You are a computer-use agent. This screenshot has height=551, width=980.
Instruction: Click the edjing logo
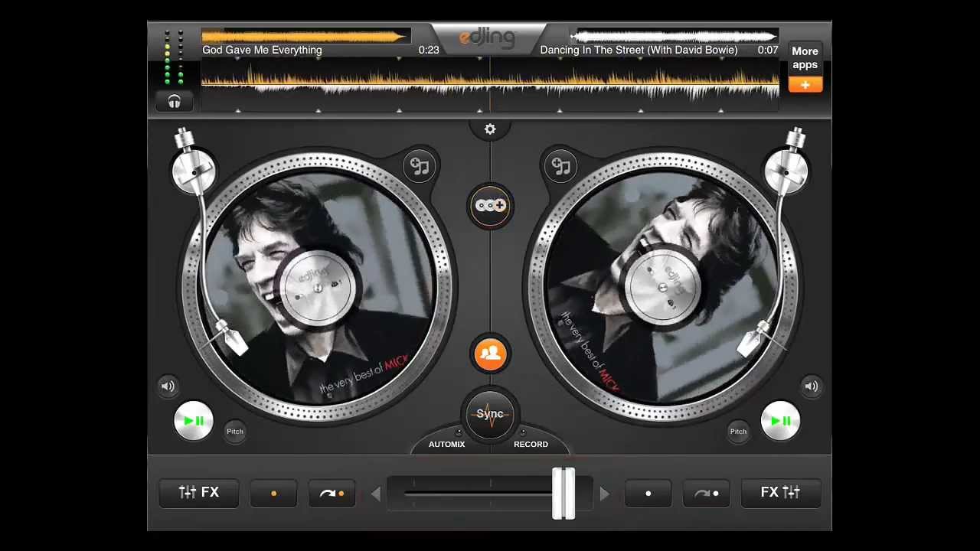coord(487,37)
